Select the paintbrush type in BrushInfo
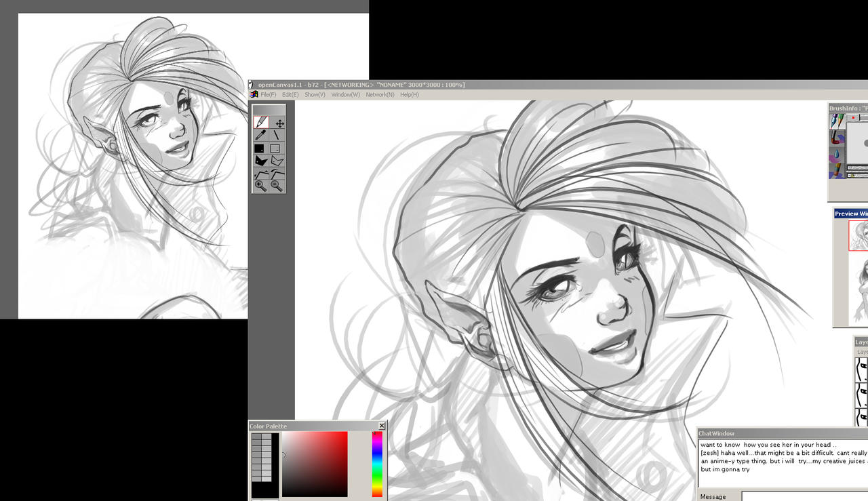Viewport: 868px width, 501px height. tap(837, 138)
